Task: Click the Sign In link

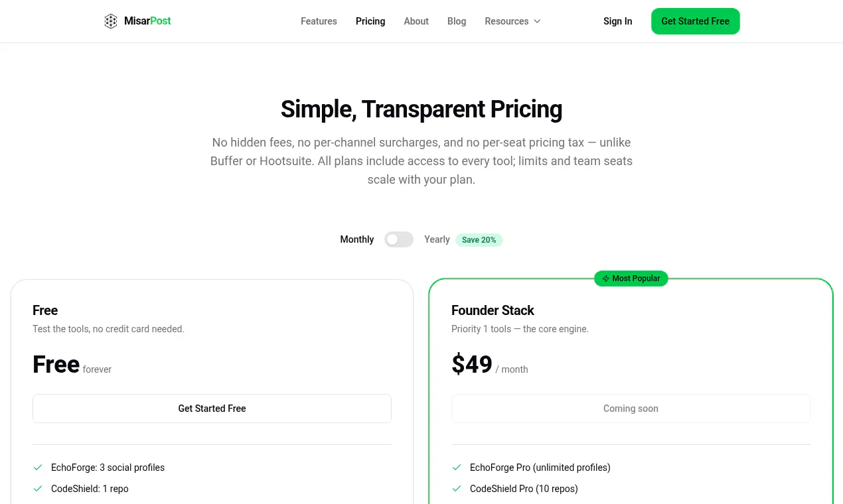Action: (617, 21)
